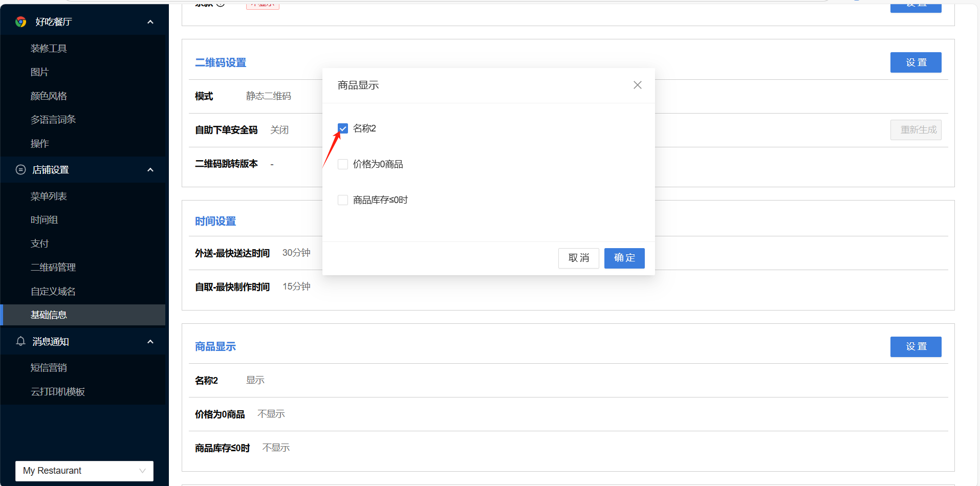Open 多语言词条 in sidebar
Viewport: 980px width, 486px height.
tap(53, 119)
